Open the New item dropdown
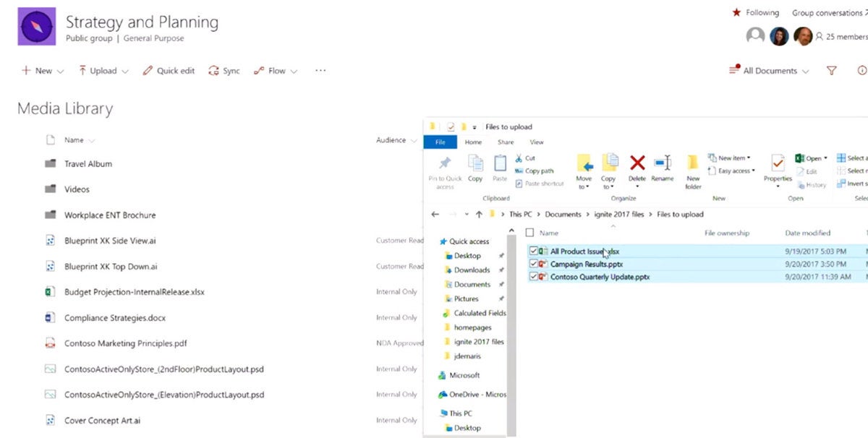868x438 pixels. pos(728,158)
